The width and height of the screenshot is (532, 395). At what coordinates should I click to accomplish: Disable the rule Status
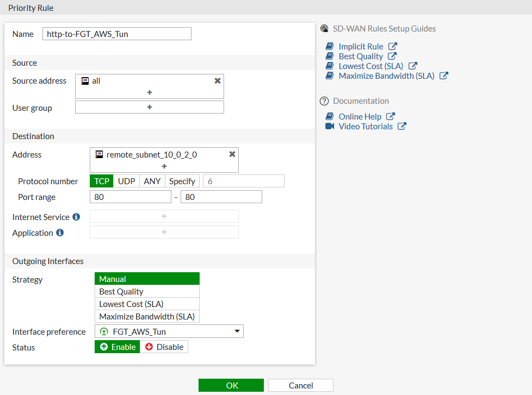164,346
